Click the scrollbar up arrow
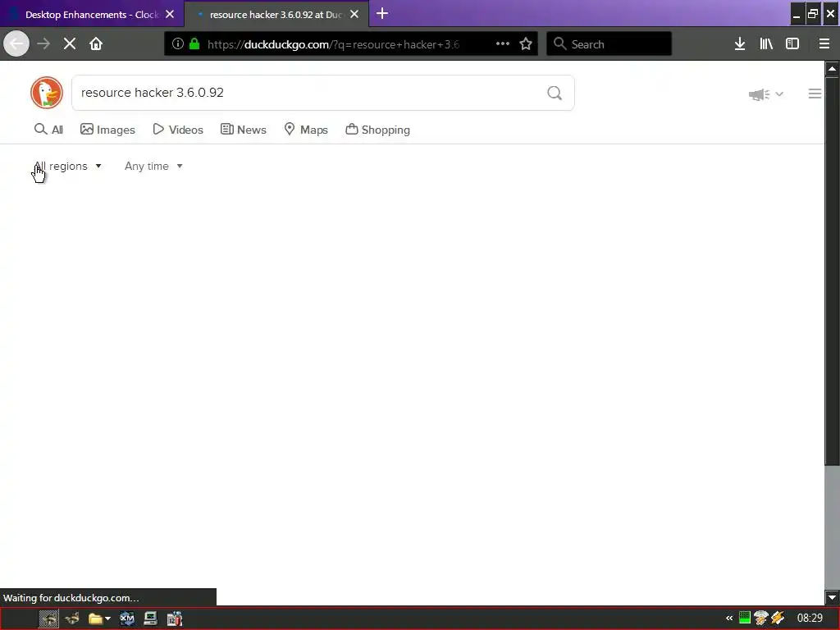Viewport: 840px width, 630px height. pos(832,69)
